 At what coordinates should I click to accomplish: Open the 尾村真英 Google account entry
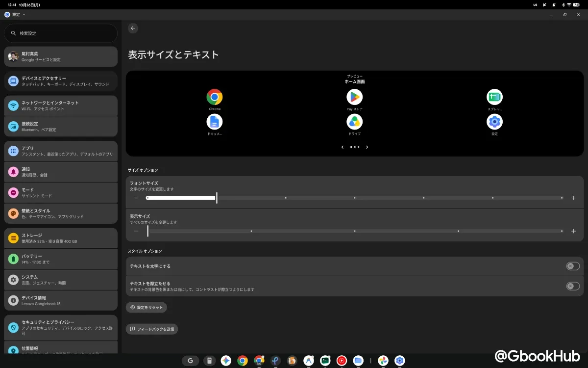point(61,56)
